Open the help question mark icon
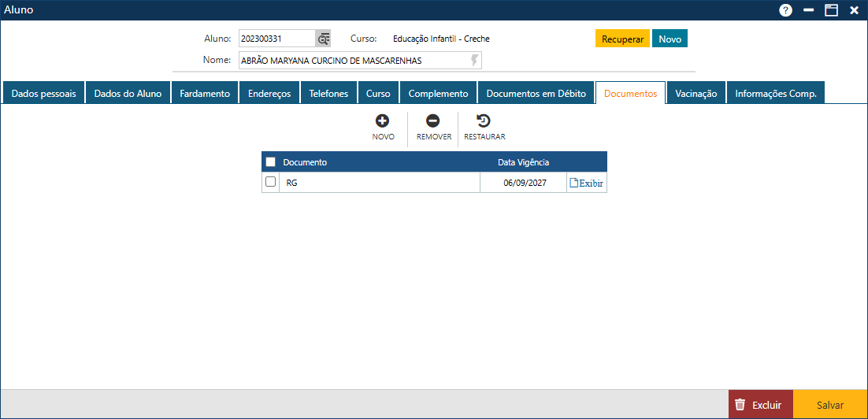Image resolution: width=868 pixels, height=419 pixels. pos(785,10)
